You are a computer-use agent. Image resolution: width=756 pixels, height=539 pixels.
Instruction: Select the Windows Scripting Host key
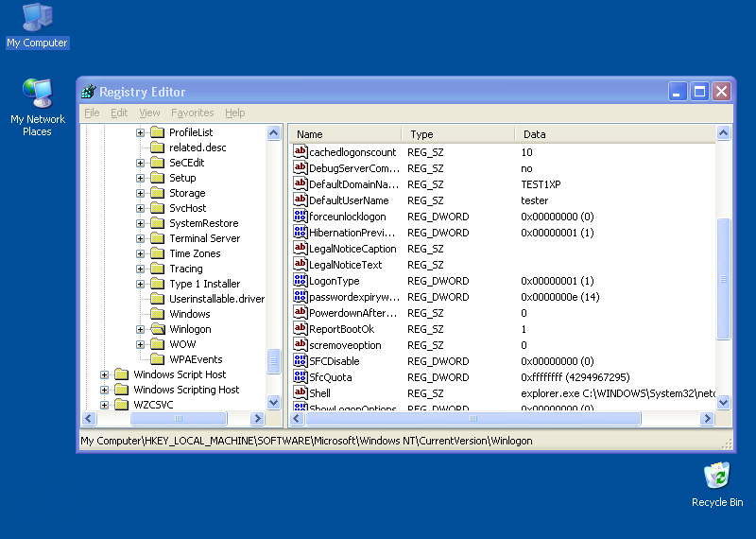click(186, 390)
